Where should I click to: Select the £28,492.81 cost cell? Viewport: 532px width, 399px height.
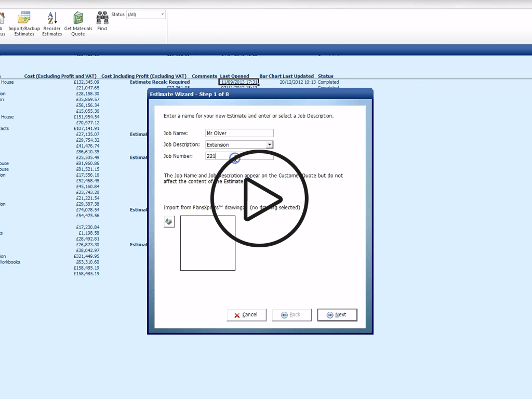coord(87,239)
